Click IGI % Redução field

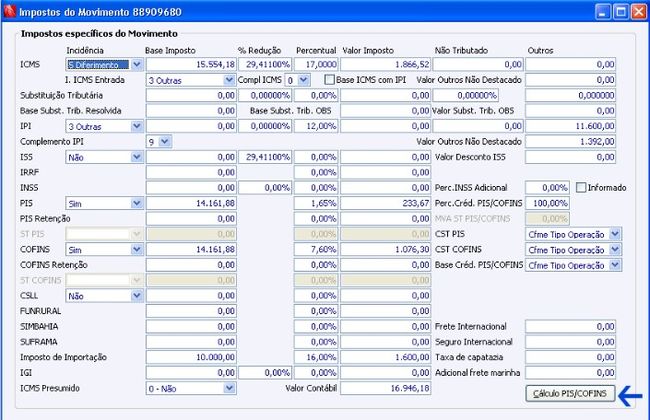pos(265,373)
